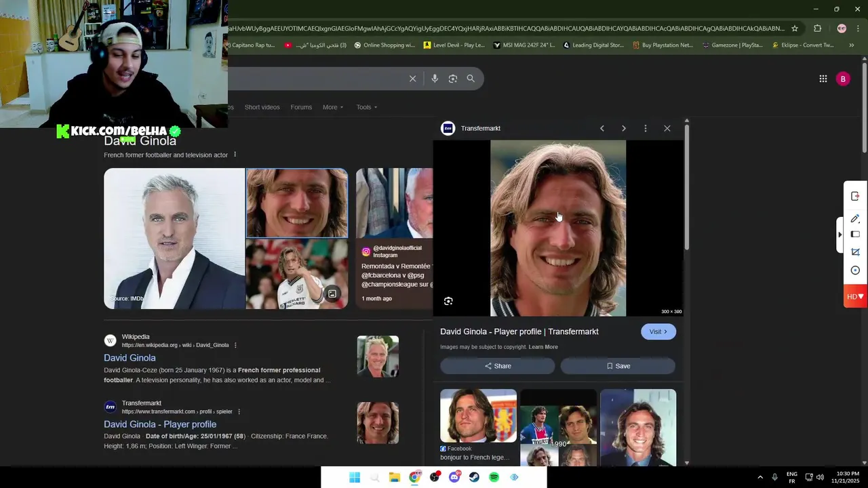868x488 pixels.
Task: Open Google Lens image search icon
Action: pyautogui.click(x=453, y=79)
